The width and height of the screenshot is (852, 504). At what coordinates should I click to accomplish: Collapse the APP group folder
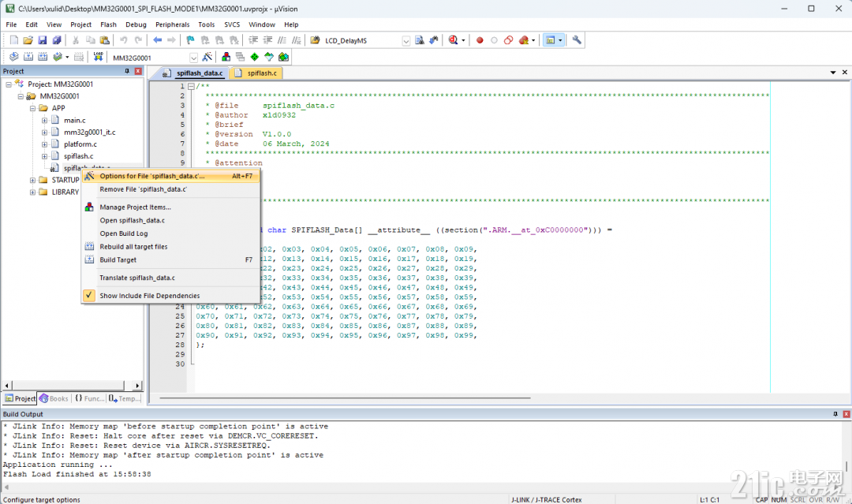tap(32, 108)
